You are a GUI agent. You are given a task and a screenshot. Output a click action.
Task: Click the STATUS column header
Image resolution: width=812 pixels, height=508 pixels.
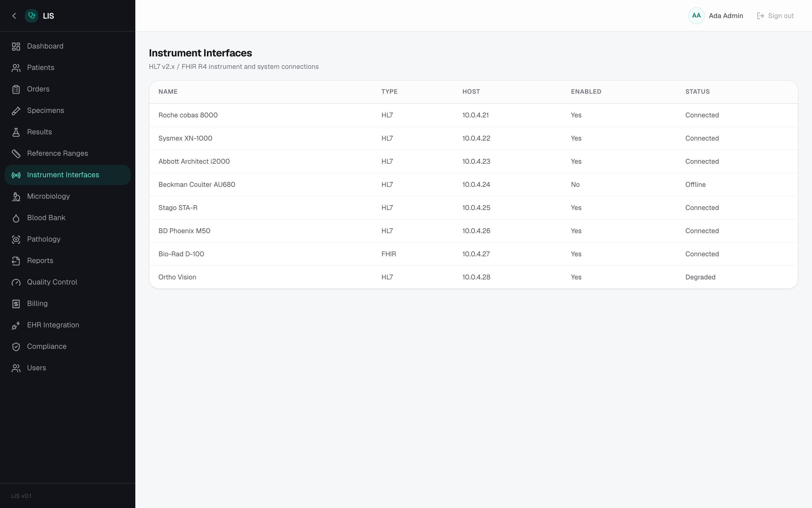tap(697, 92)
